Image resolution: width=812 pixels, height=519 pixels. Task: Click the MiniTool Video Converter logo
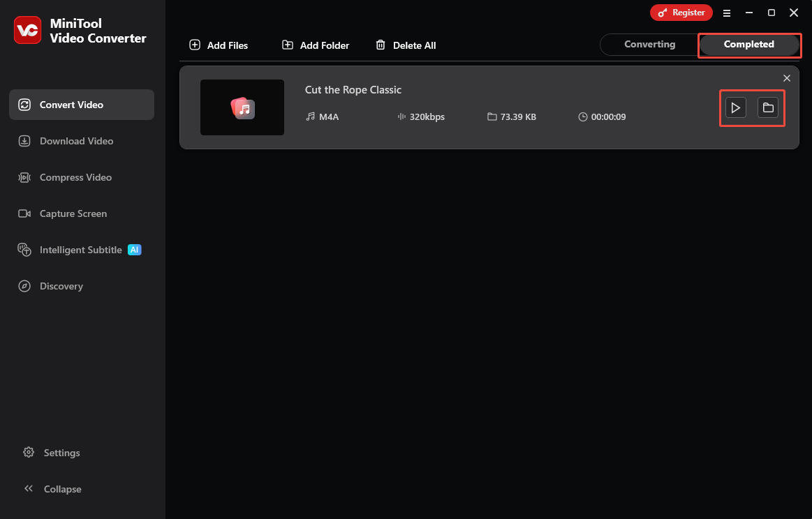pos(27,30)
